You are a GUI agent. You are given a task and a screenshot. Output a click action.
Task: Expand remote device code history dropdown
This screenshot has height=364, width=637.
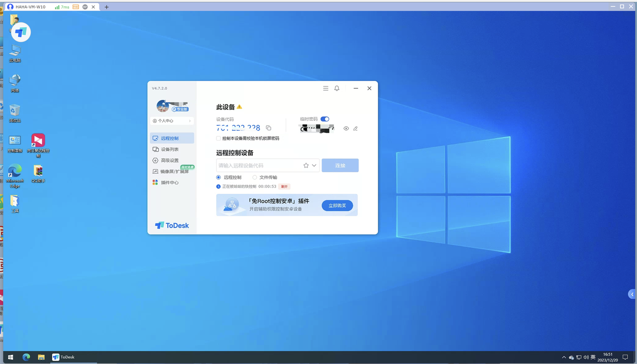[x=314, y=166]
